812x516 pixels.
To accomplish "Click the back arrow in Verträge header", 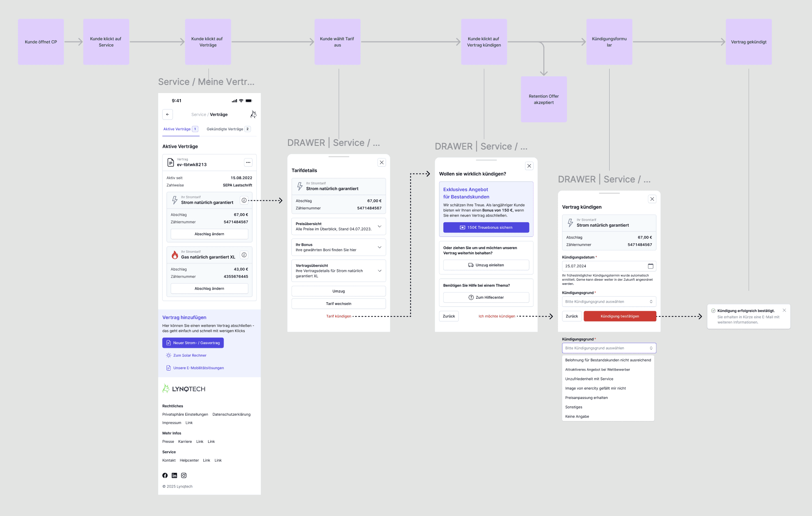I will coord(167,115).
